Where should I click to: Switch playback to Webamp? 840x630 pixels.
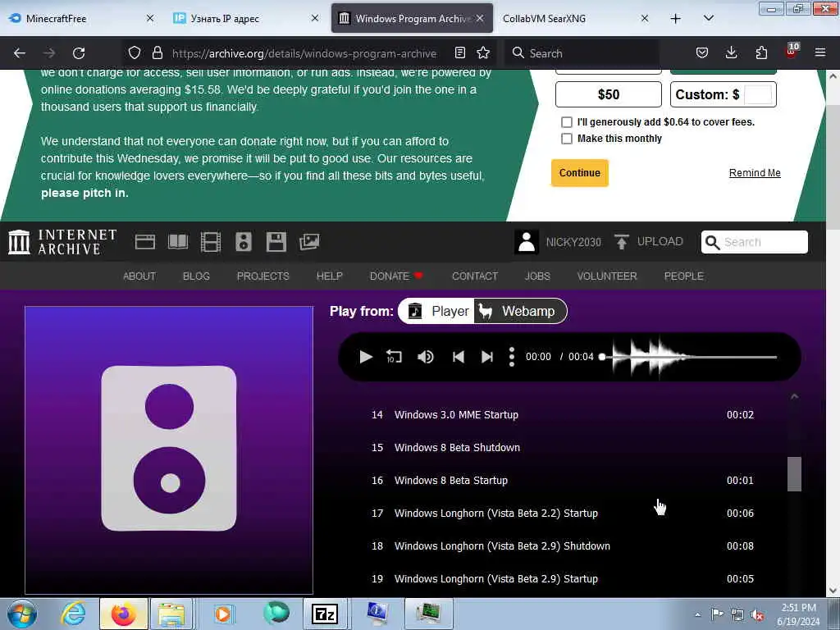(519, 311)
